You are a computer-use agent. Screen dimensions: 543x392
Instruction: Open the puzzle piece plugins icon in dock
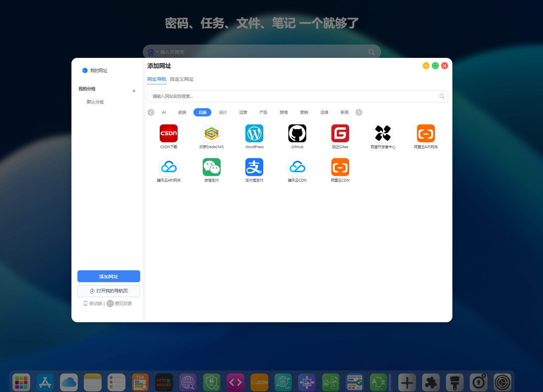(431, 382)
